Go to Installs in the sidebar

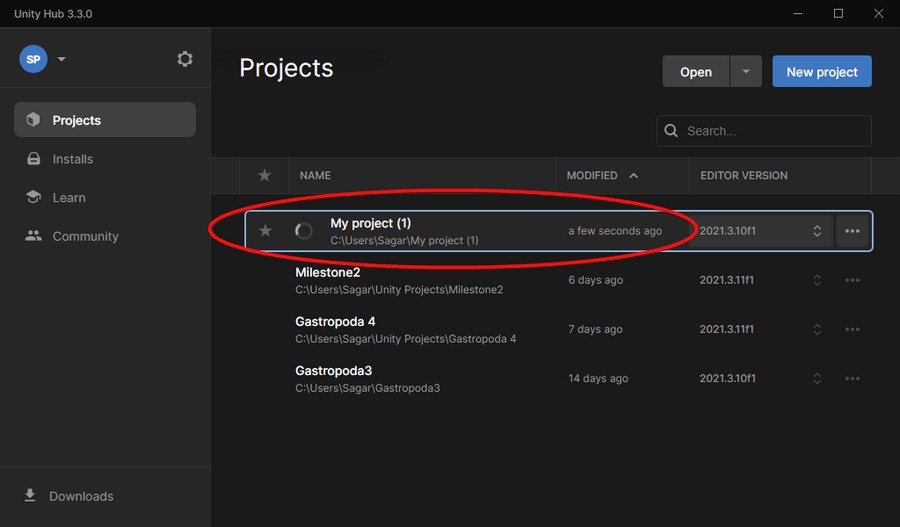click(72, 159)
